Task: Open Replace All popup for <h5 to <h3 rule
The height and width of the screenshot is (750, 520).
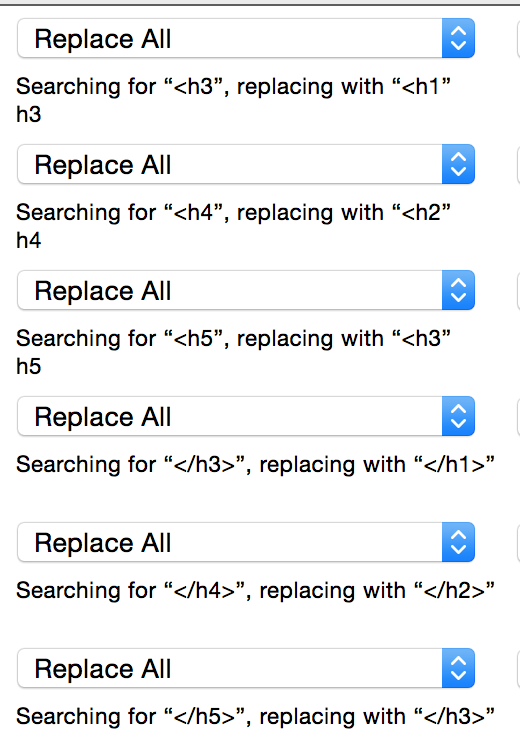Action: coord(246,290)
